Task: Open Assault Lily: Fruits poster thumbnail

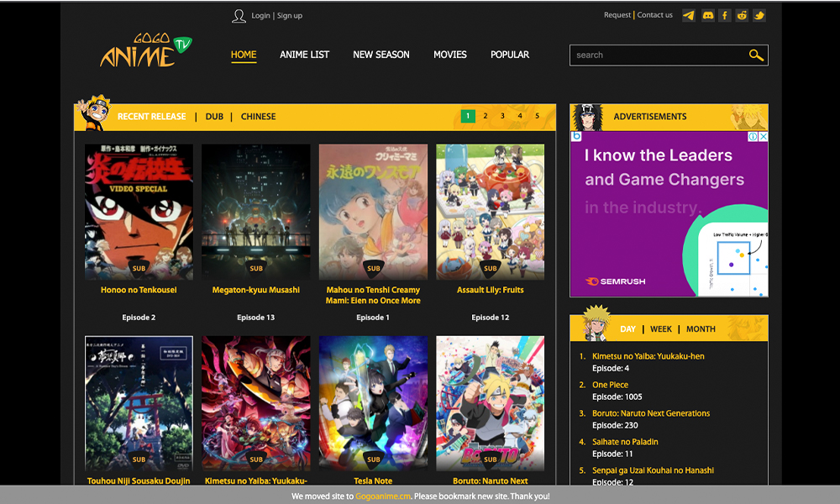Action: point(491,212)
